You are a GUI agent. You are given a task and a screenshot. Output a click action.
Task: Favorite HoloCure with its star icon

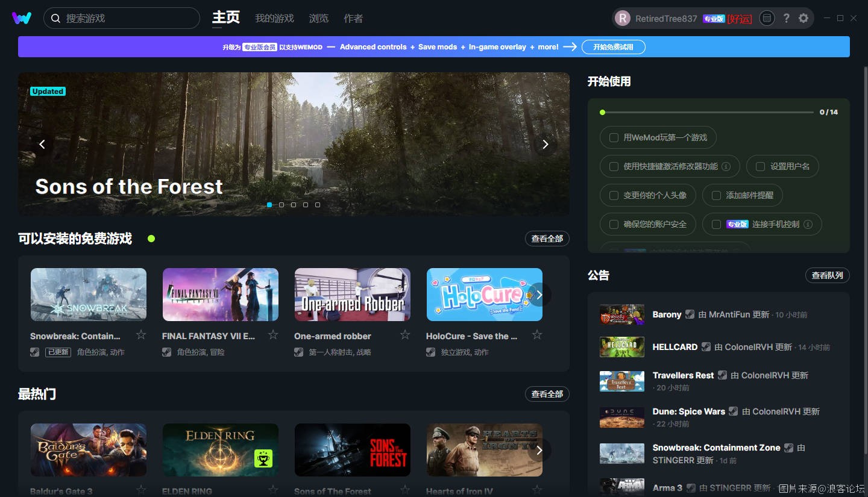(x=537, y=335)
